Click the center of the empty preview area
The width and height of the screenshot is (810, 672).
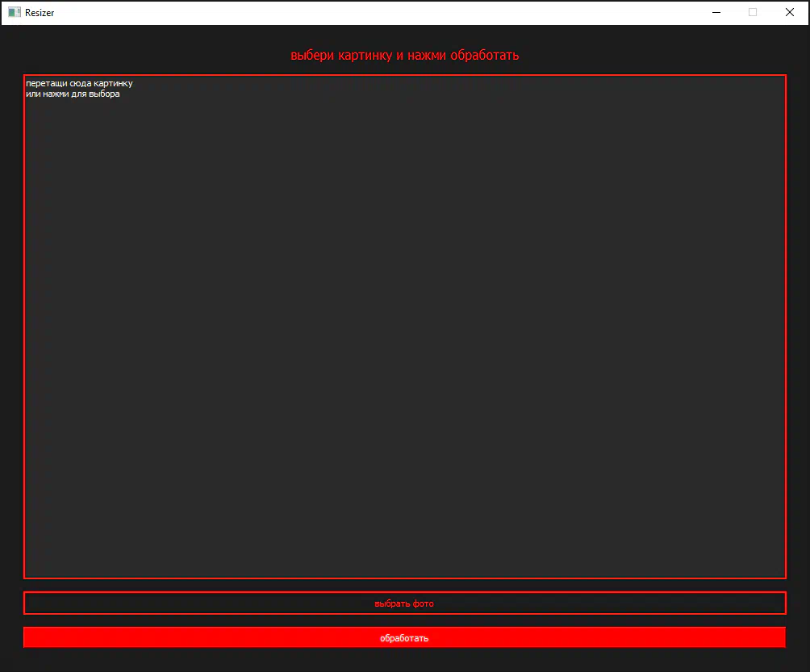[404, 327]
